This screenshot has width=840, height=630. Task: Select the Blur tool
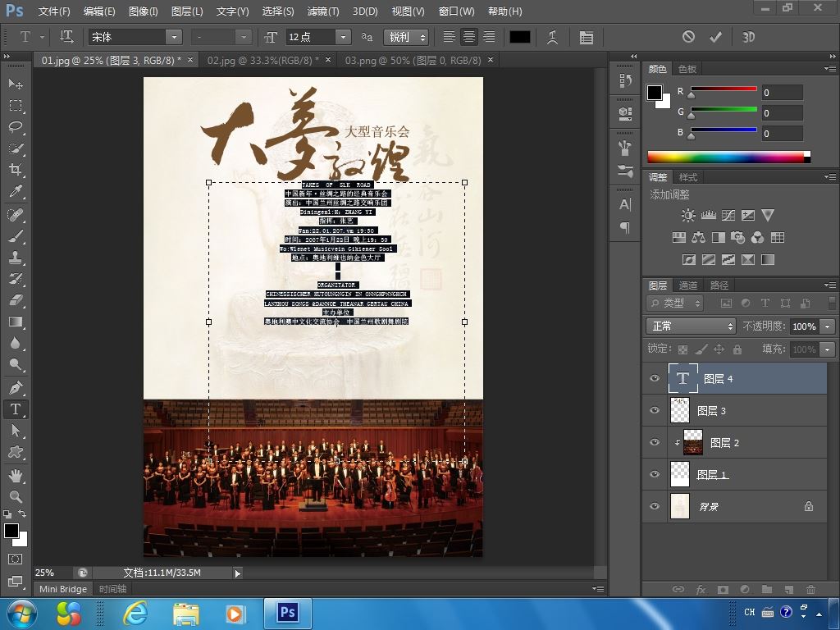coord(16,344)
